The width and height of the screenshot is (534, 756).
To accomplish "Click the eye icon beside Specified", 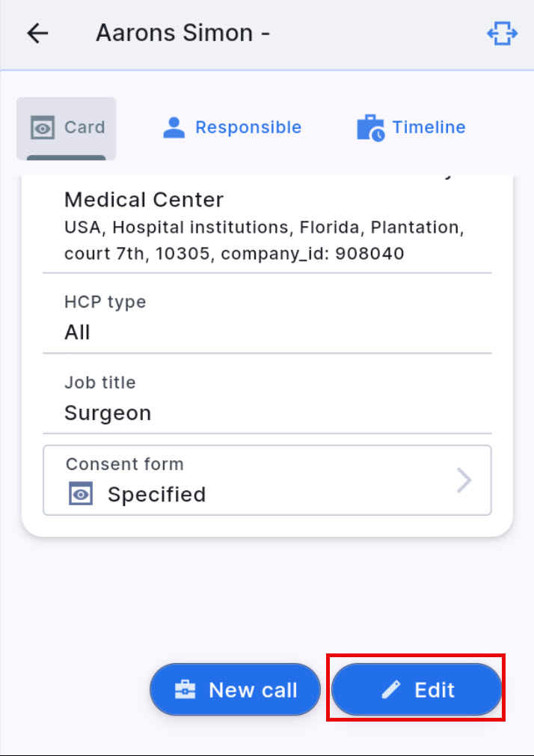I will click(x=81, y=494).
